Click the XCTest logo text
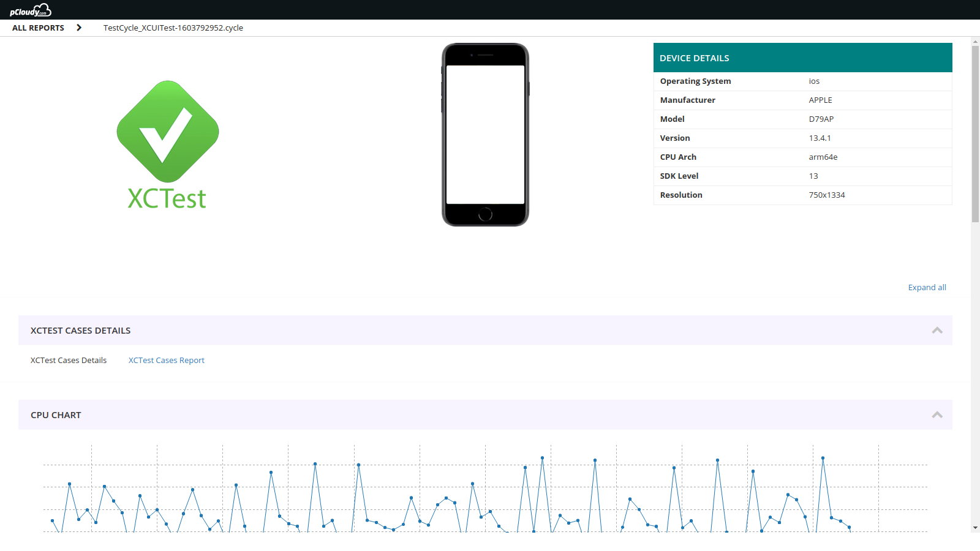Image resolution: width=980 pixels, height=551 pixels. 167,198
